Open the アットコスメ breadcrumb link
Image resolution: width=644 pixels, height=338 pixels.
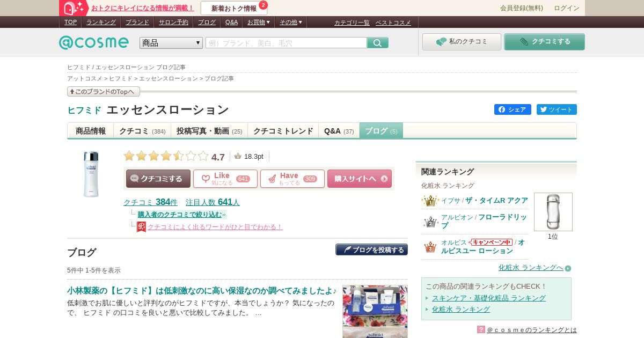(84, 78)
